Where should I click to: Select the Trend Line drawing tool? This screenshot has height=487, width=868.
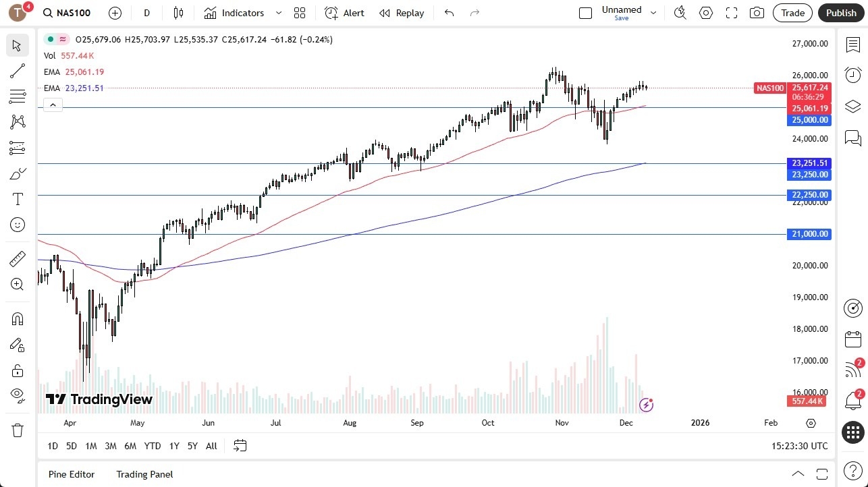pyautogui.click(x=18, y=71)
